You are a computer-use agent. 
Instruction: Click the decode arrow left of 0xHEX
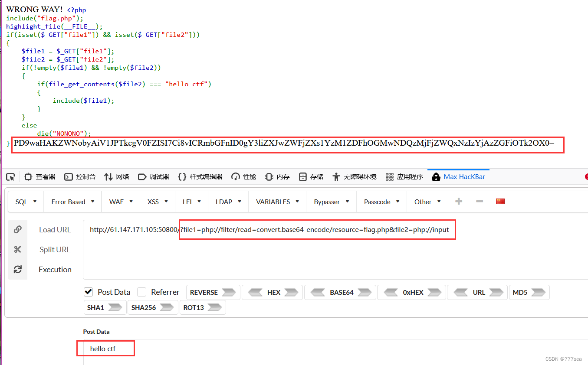coord(391,293)
